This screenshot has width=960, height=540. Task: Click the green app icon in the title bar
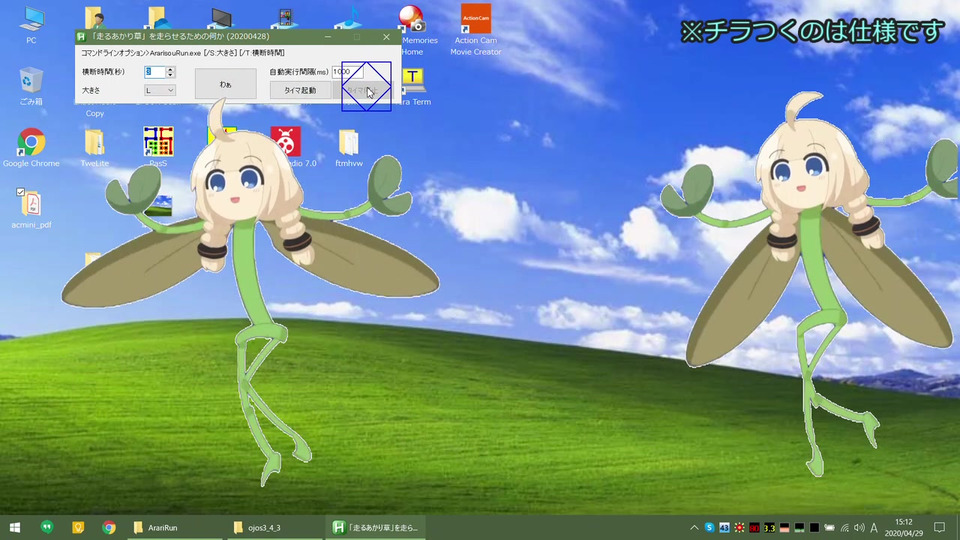pos(81,37)
